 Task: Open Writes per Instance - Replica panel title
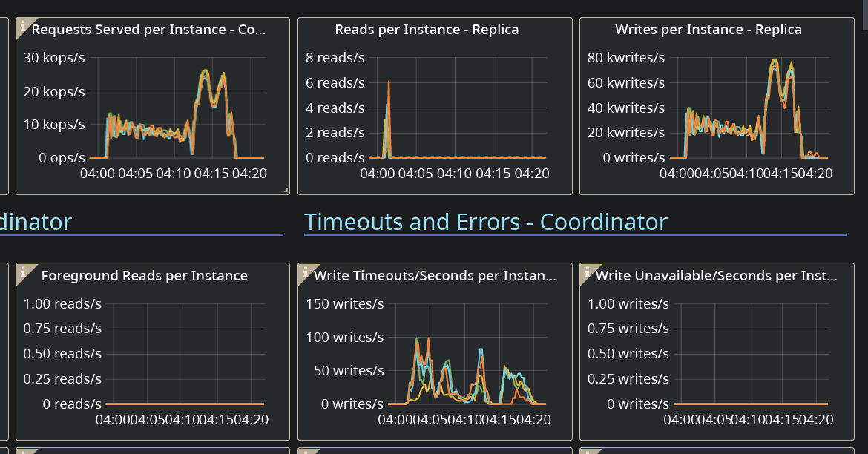[x=708, y=30]
